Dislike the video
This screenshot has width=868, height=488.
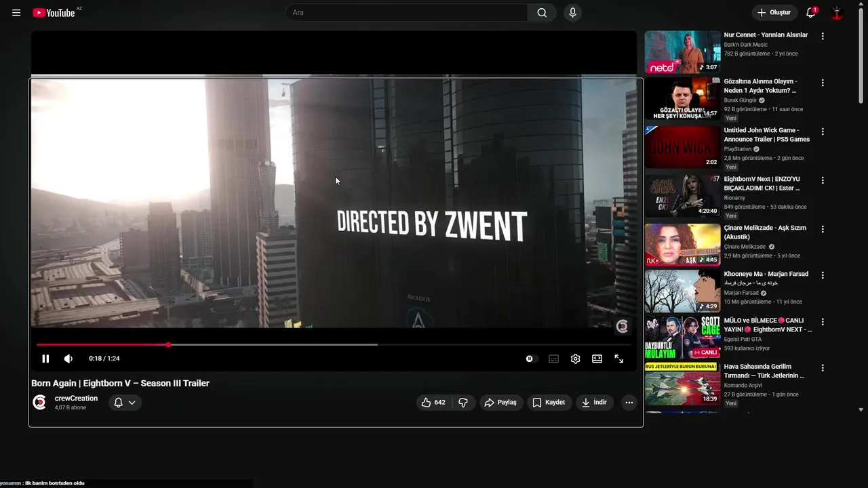(x=463, y=403)
